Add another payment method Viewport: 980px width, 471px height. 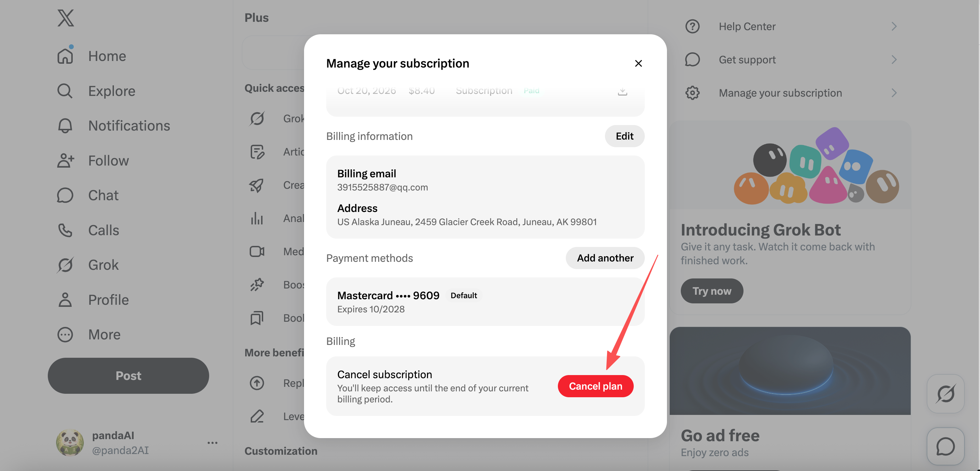(x=605, y=258)
